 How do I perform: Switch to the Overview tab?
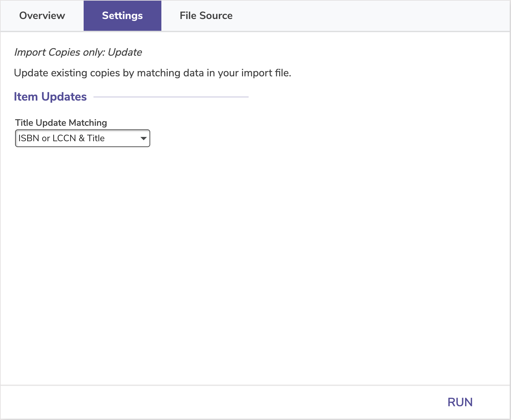42,16
